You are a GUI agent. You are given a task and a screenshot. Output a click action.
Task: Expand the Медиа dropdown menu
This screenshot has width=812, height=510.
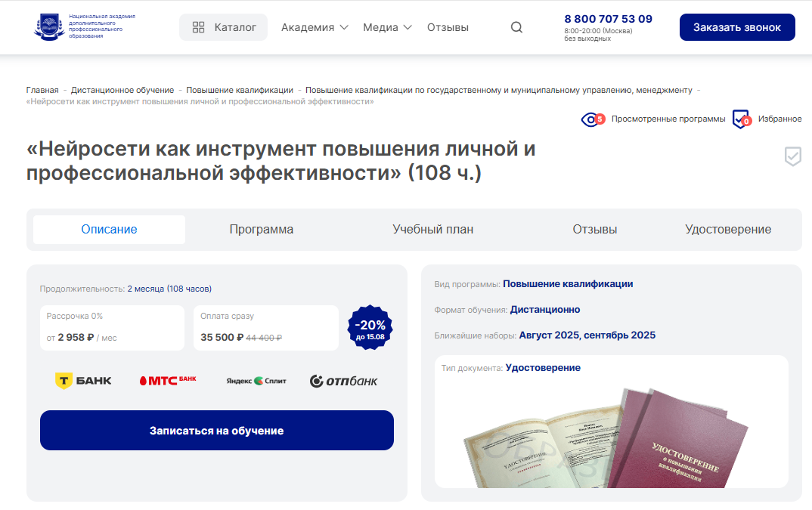coord(387,27)
